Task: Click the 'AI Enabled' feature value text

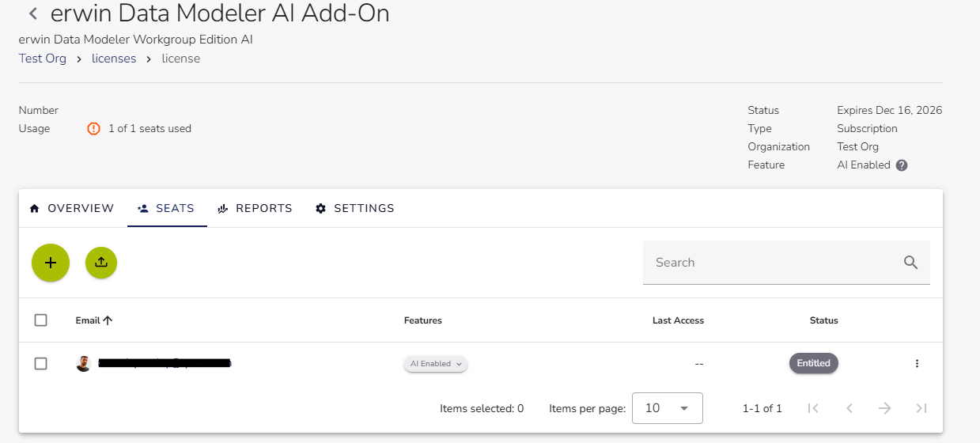Action: pos(864,165)
